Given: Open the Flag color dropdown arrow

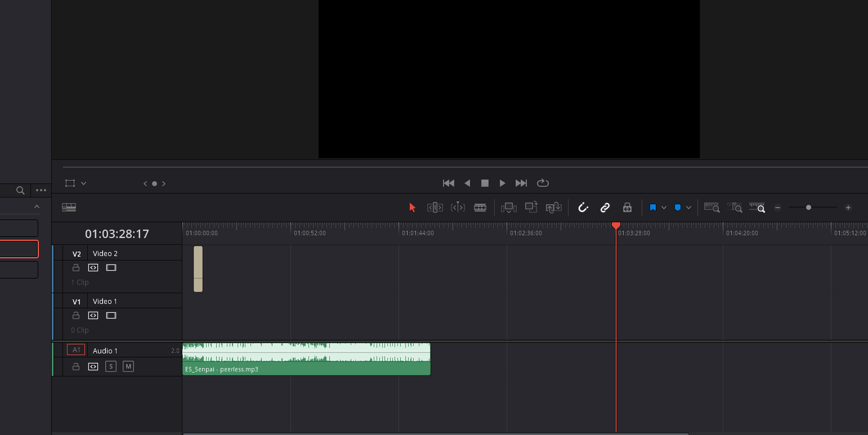Looking at the screenshot, I should (x=664, y=208).
